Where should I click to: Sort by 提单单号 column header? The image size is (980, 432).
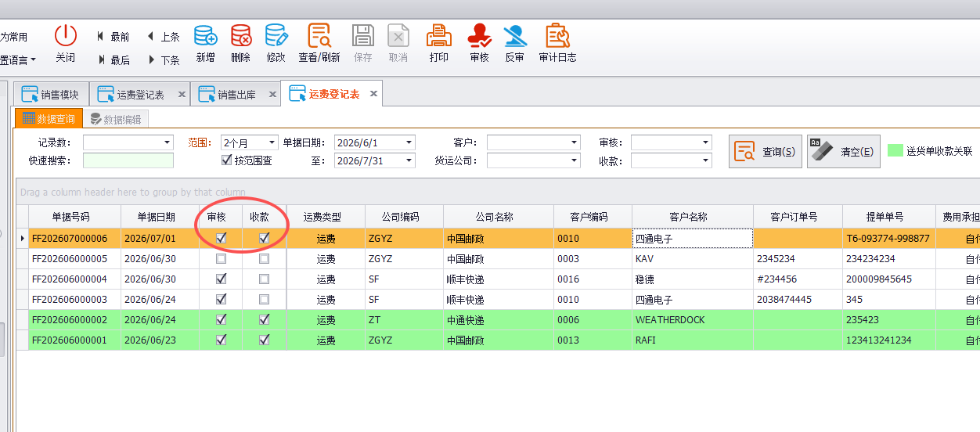pos(888,217)
